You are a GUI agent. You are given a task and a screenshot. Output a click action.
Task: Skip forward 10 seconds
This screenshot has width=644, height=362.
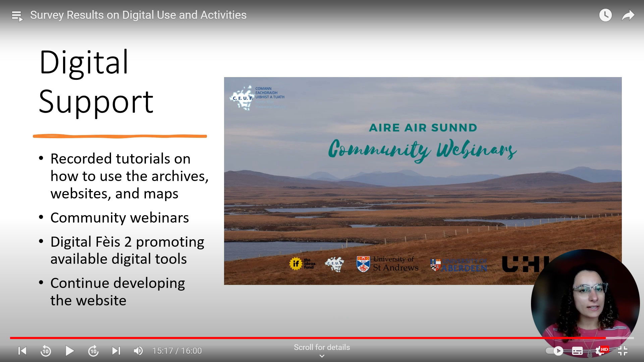(x=93, y=351)
